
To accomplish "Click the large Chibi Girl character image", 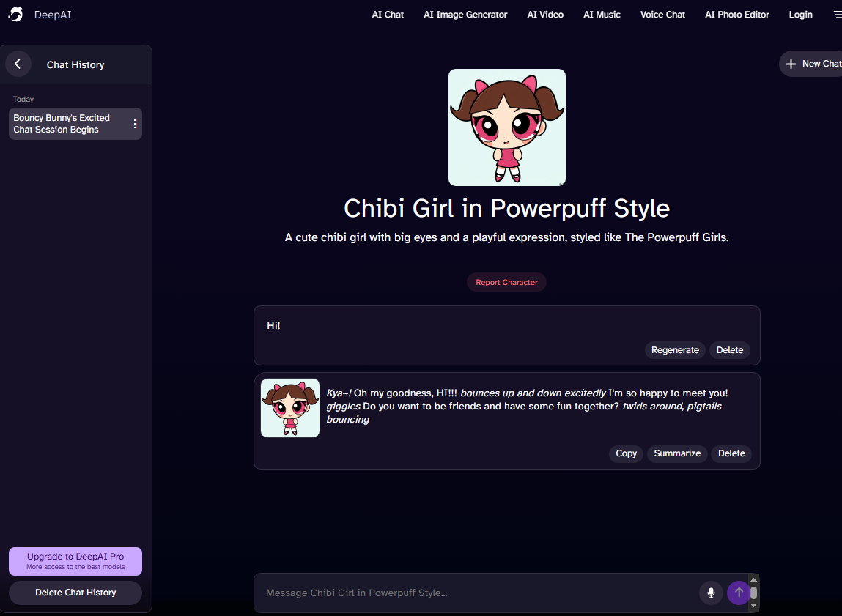I will 507,127.
